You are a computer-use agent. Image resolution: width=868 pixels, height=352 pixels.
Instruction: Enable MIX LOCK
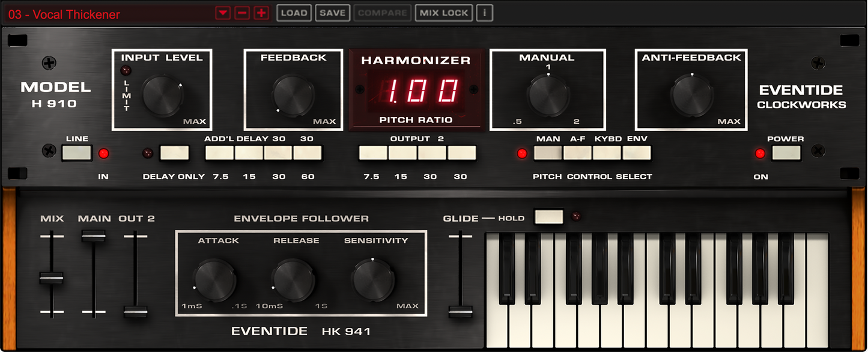[x=443, y=12]
